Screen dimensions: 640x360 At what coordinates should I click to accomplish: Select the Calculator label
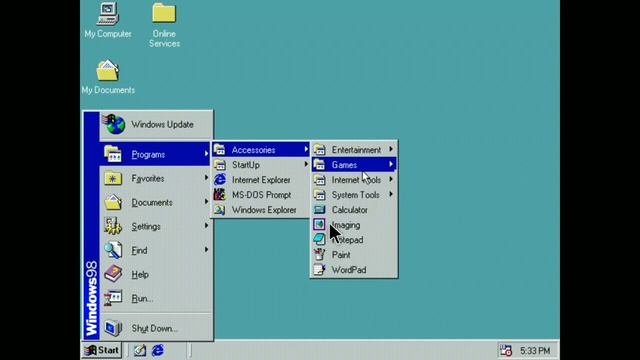[350, 210]
